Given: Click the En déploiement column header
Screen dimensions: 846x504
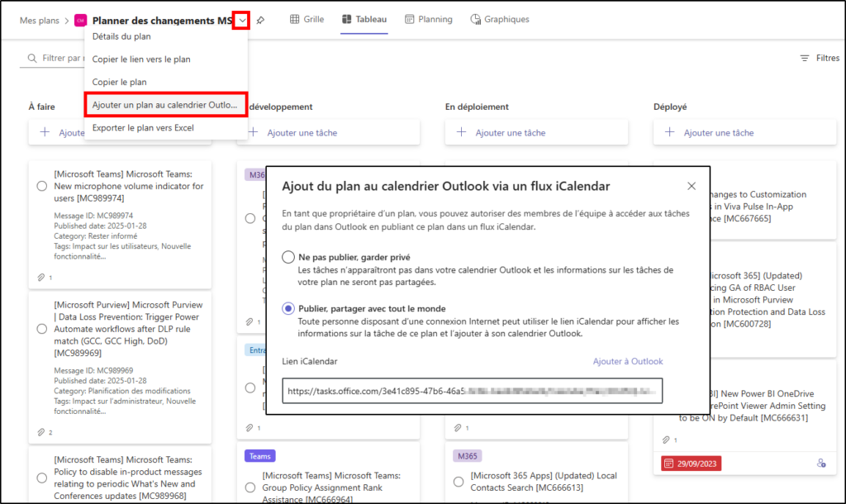Looking at the screenshot, I should click(x=477, y=107).
